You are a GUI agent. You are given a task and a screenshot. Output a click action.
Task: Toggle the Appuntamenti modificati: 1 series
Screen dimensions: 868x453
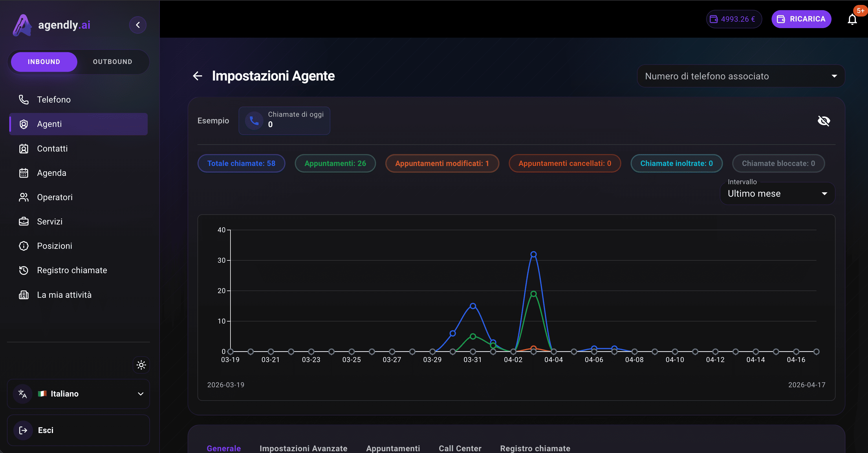pos(442,163)
